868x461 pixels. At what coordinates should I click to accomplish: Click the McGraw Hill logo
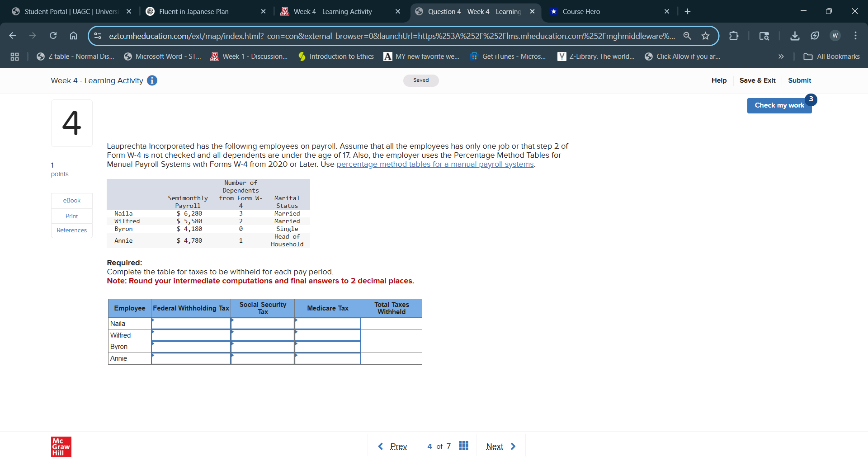pyautogui.click(x=61, y=447)
